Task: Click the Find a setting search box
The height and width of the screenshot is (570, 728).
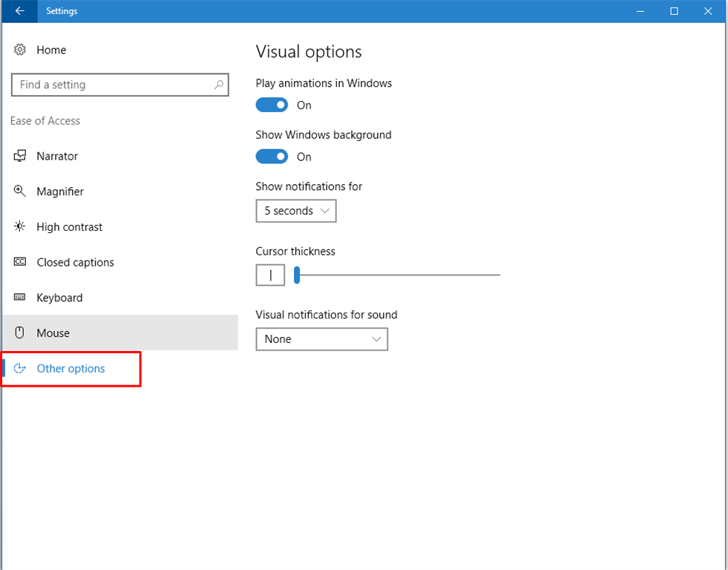Action: (111, 85)
